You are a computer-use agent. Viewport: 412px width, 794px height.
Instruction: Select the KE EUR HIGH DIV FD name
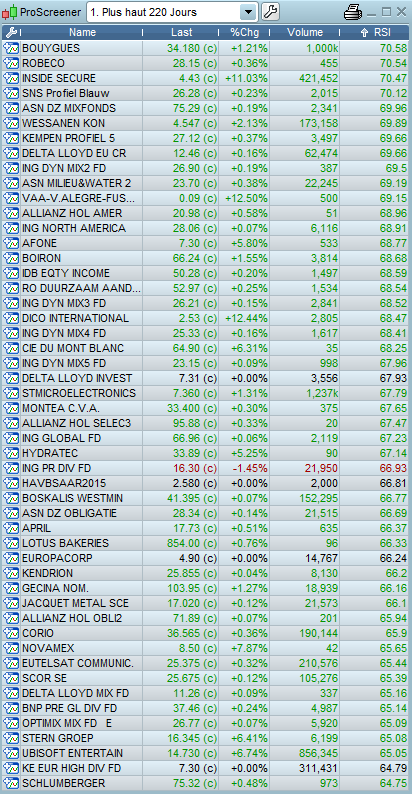point(71,768)
